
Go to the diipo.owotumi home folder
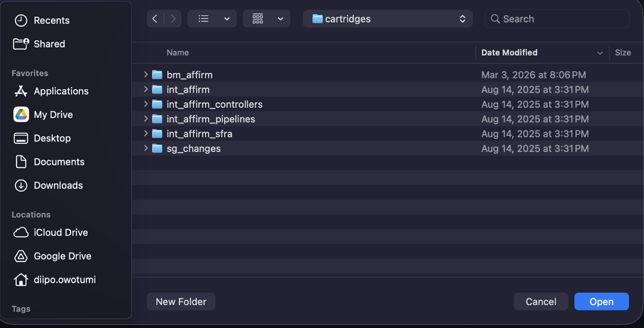64,280
